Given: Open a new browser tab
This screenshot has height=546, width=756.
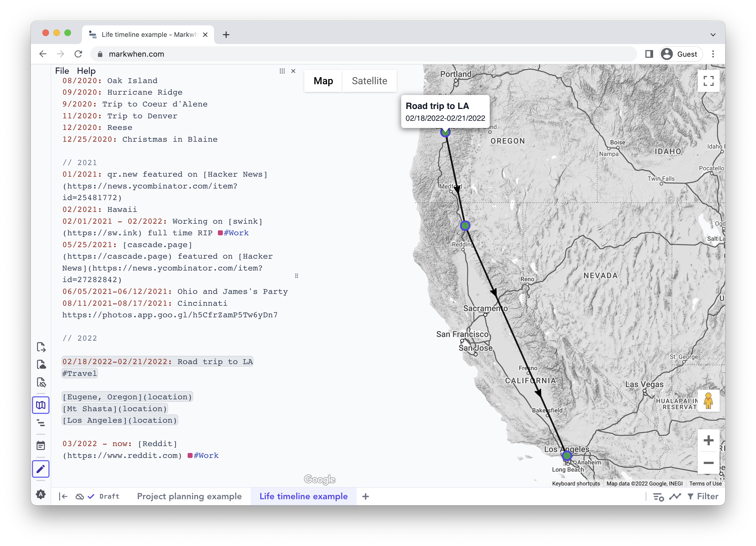Looking at the screenshot, I should pyautogui.click(x=226, y=35).
